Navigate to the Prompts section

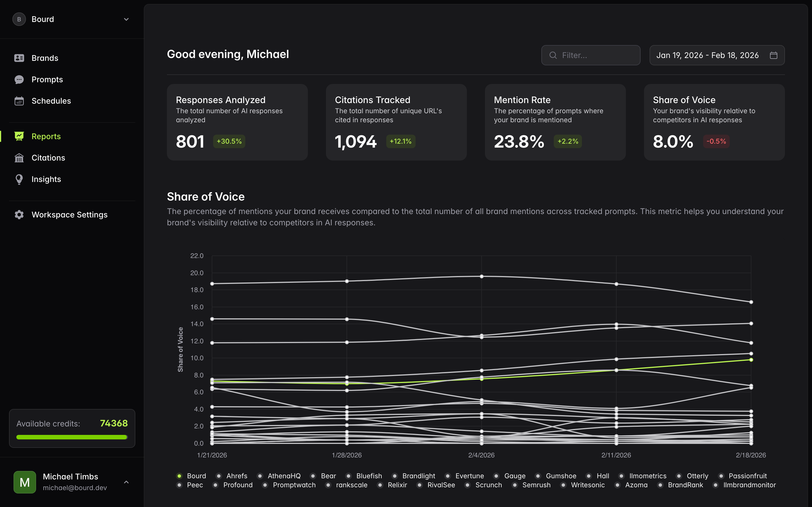tap(47, 79)
